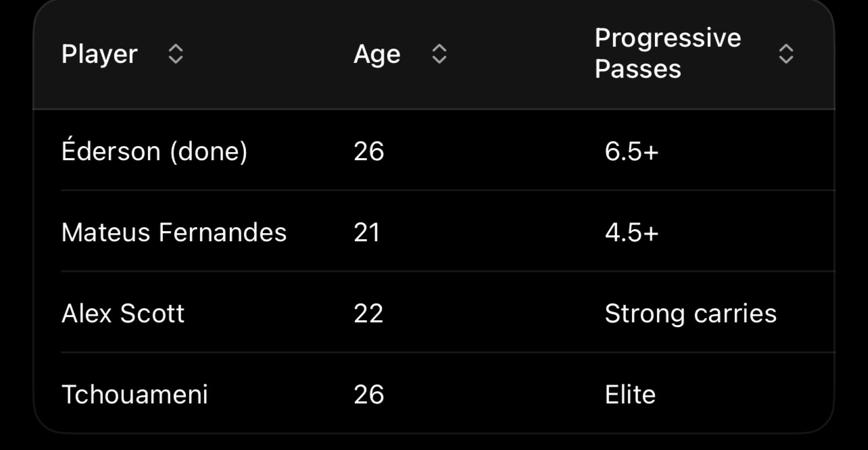The width and height of the screenshot is (868, 450).
Task: Click empty space between Alex Scott and 22
Action: [269, 314]
